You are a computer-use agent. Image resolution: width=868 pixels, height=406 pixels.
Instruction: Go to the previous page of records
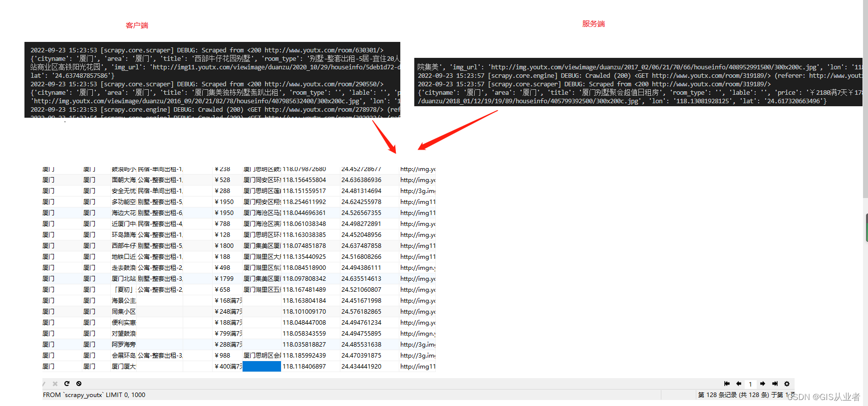click(x=739, y=384)
